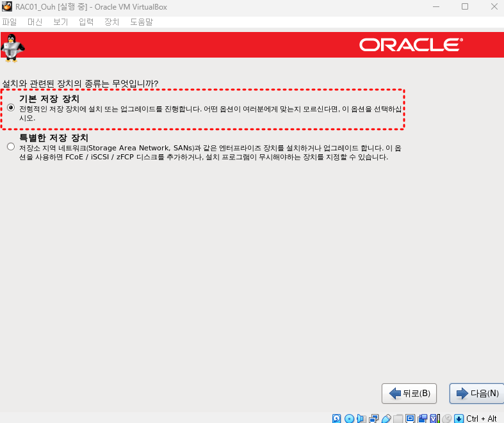
Task: Click the Tux penguin installer logo
Action: [13, 48]
